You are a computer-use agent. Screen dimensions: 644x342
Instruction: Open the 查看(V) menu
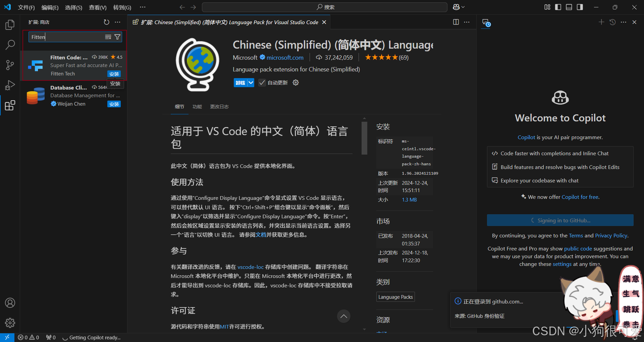point(98,7)
